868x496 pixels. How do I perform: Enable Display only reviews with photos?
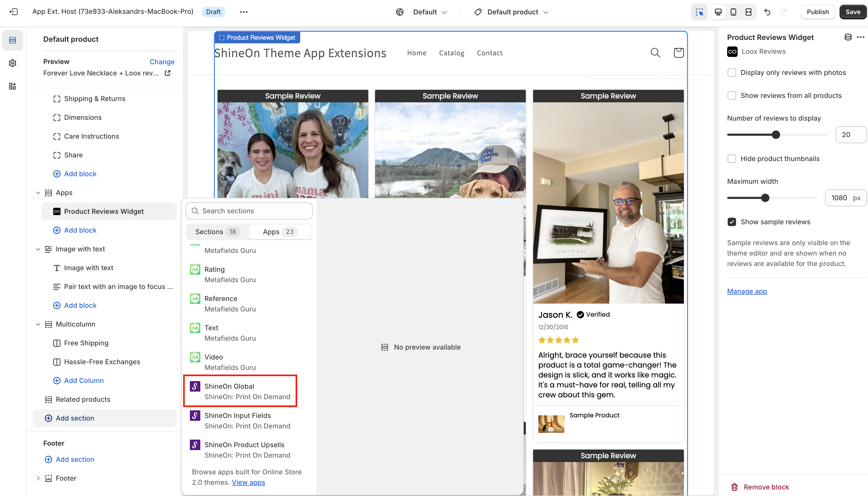pyautogui.click(x=732, y=73)
